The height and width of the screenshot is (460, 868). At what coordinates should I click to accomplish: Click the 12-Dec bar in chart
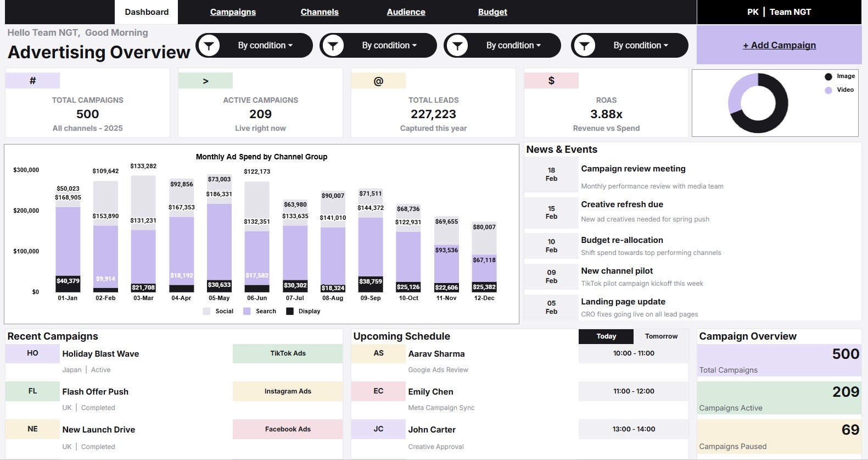[x=484, y=257]
